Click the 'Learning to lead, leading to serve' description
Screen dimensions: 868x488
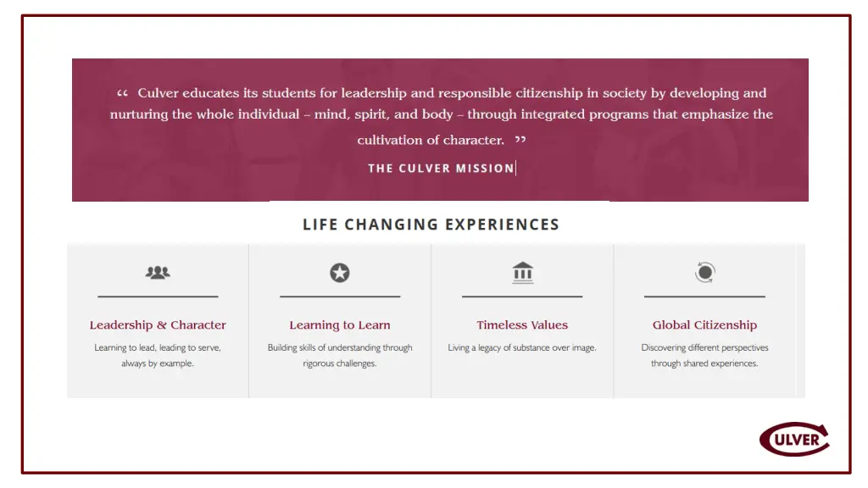coord(158,355)
